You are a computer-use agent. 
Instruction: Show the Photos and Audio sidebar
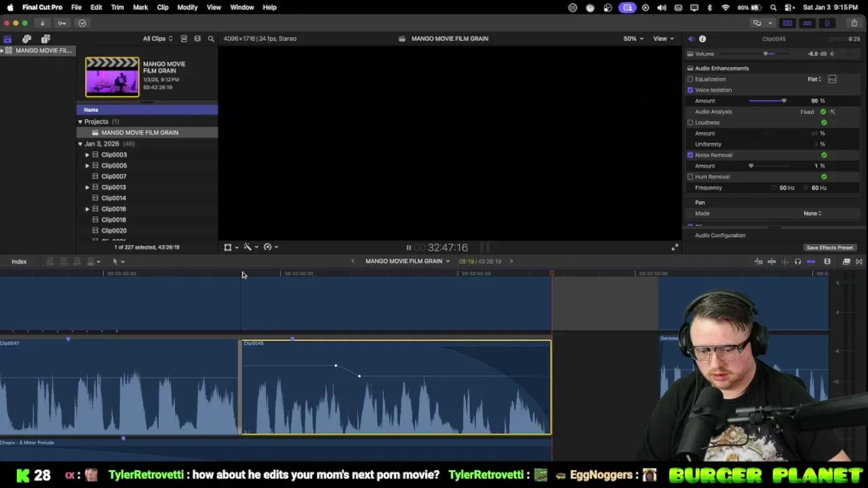pos(26,39)
